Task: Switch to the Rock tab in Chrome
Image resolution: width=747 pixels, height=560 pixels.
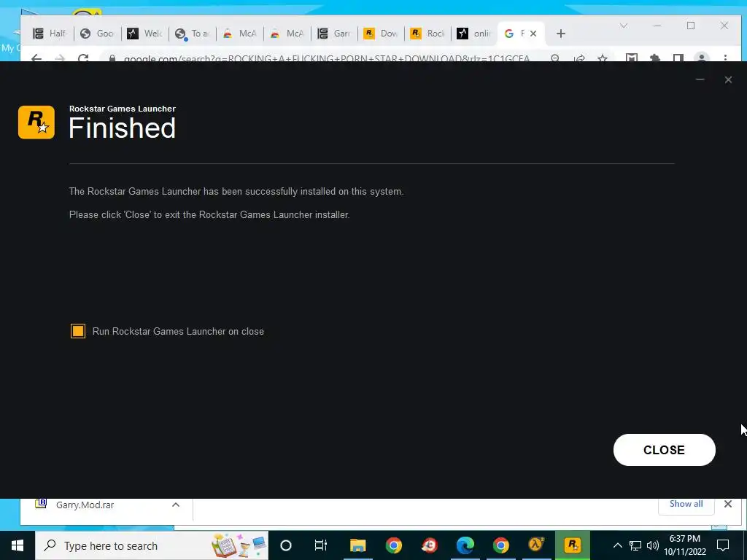Action: (429, 34)
